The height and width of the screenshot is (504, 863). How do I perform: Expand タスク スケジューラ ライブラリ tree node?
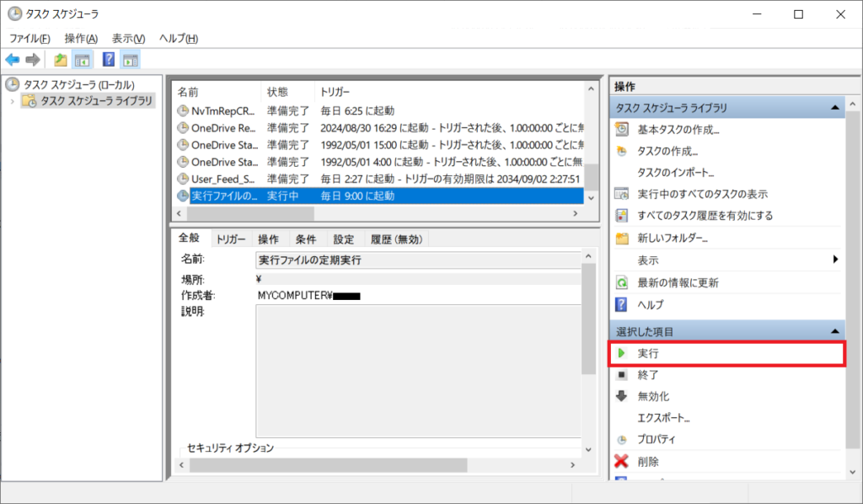coord(12,101)
